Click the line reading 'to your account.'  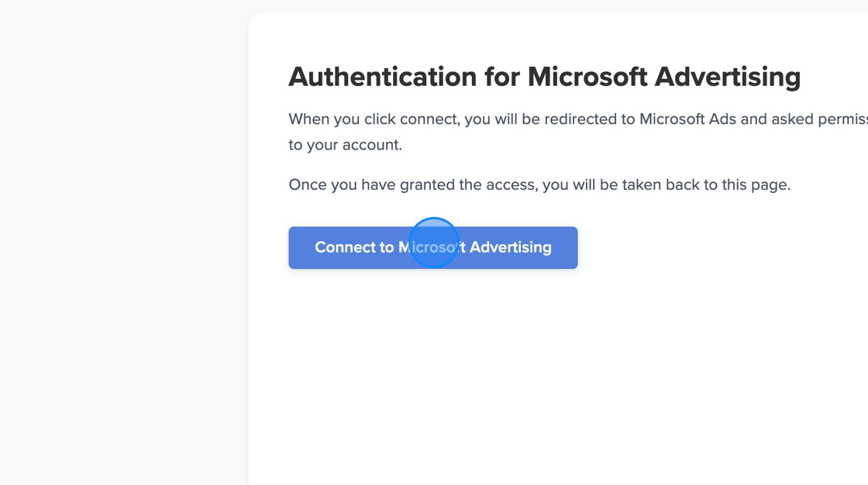tap(346, 144)
